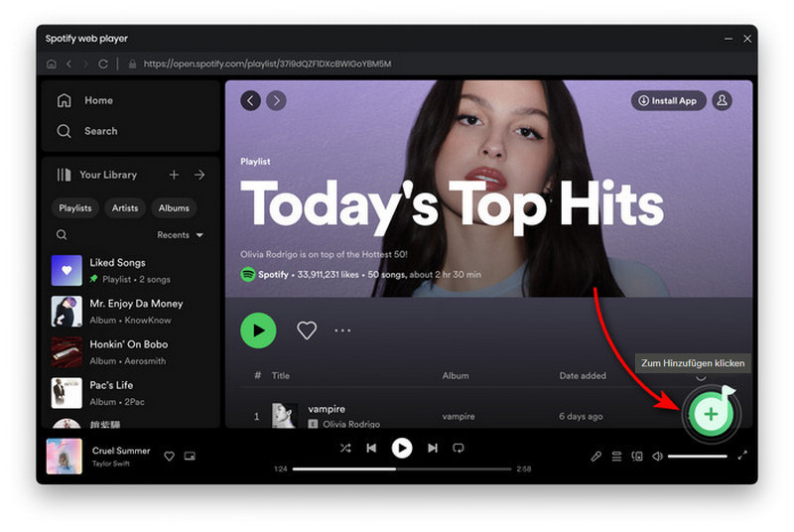Open the user profile icon
This screenshot has width=794, height=532.
723,100
